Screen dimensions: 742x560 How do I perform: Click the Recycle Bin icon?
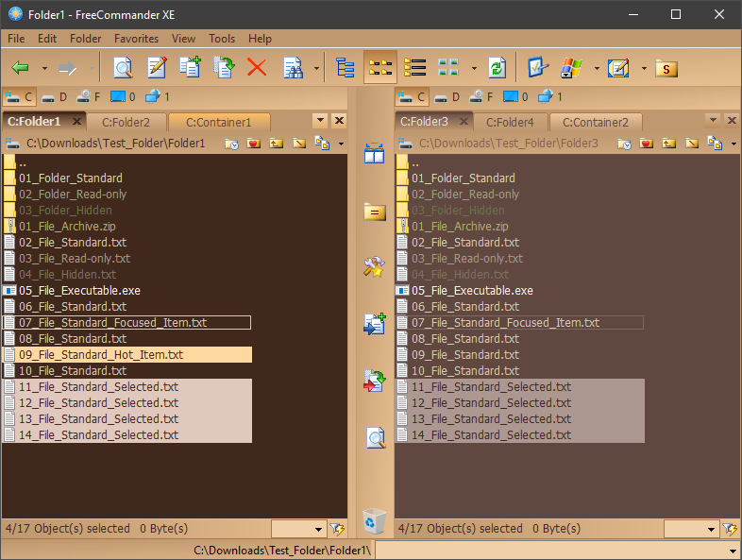375,521
